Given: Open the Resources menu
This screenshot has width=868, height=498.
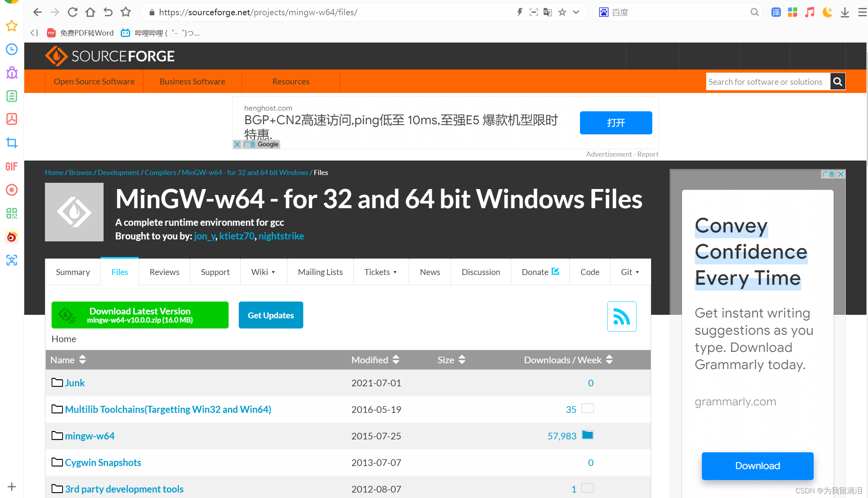Looking at the screenshot, I should [x=291, y=81].
